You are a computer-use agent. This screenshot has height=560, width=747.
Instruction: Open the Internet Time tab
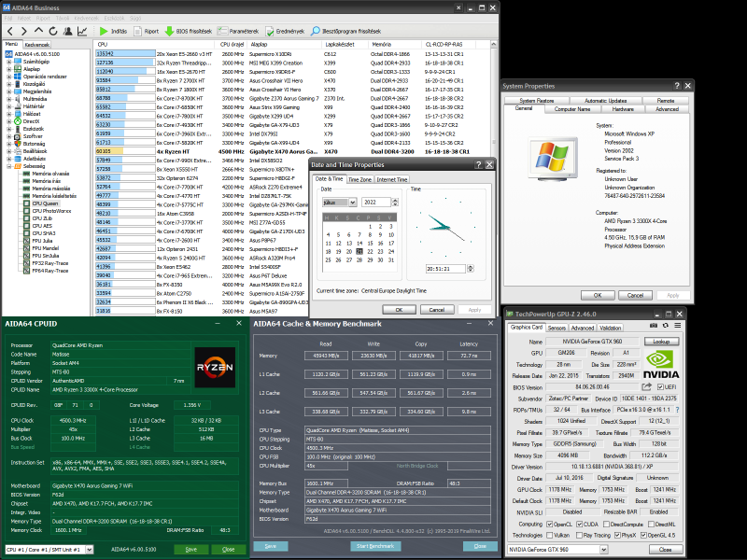click(392, 179)
